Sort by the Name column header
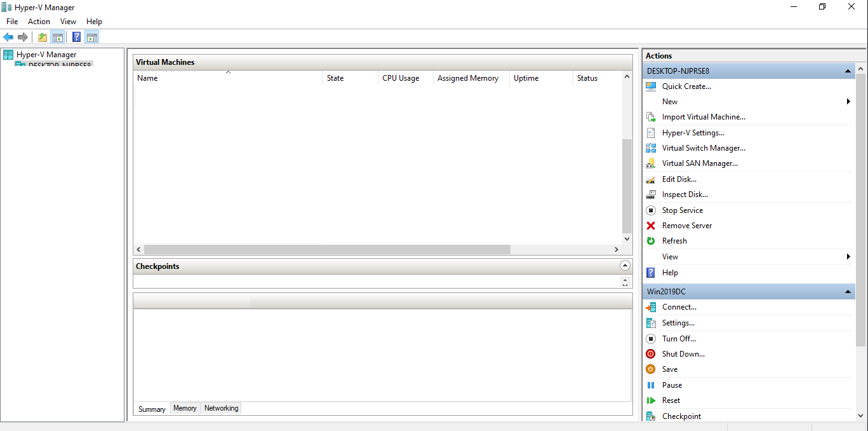 point(228,78)
